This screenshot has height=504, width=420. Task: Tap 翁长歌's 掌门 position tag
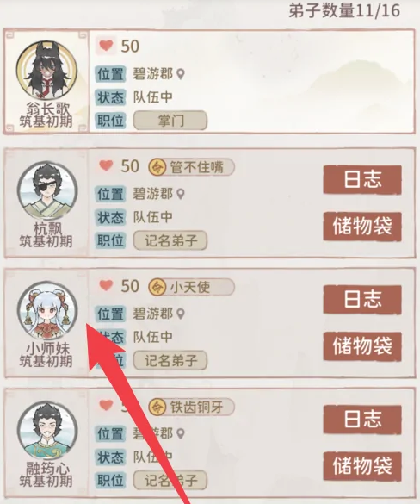tap(170, 121)
